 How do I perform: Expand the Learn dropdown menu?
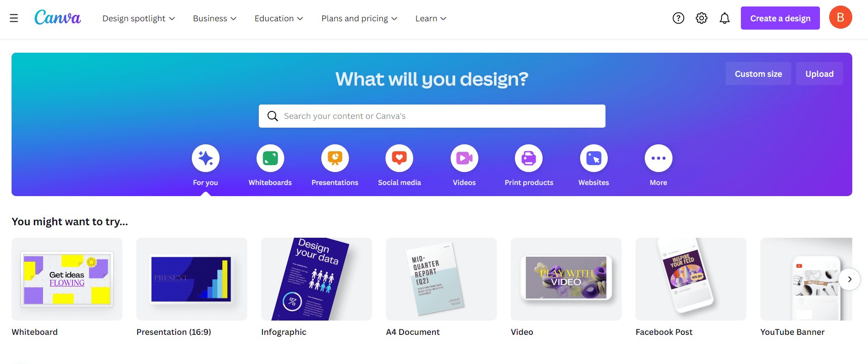431,19
